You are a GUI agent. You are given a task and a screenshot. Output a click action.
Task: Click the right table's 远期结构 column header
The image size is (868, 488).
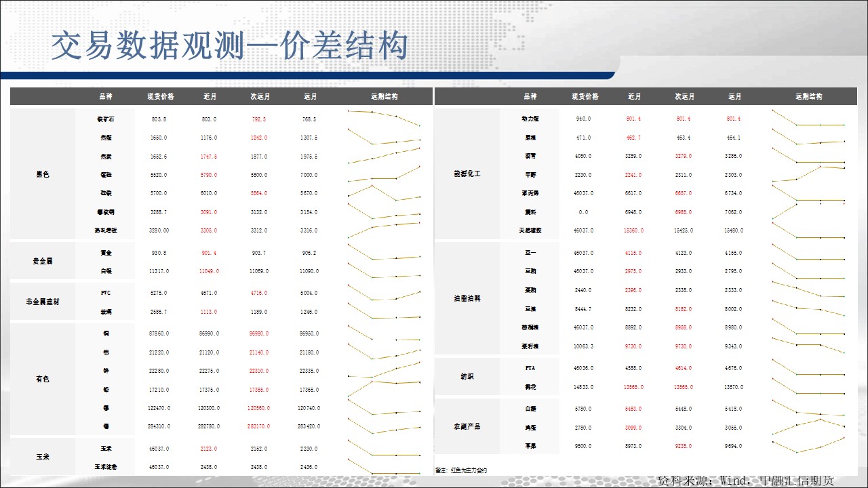tap(808, 97)
